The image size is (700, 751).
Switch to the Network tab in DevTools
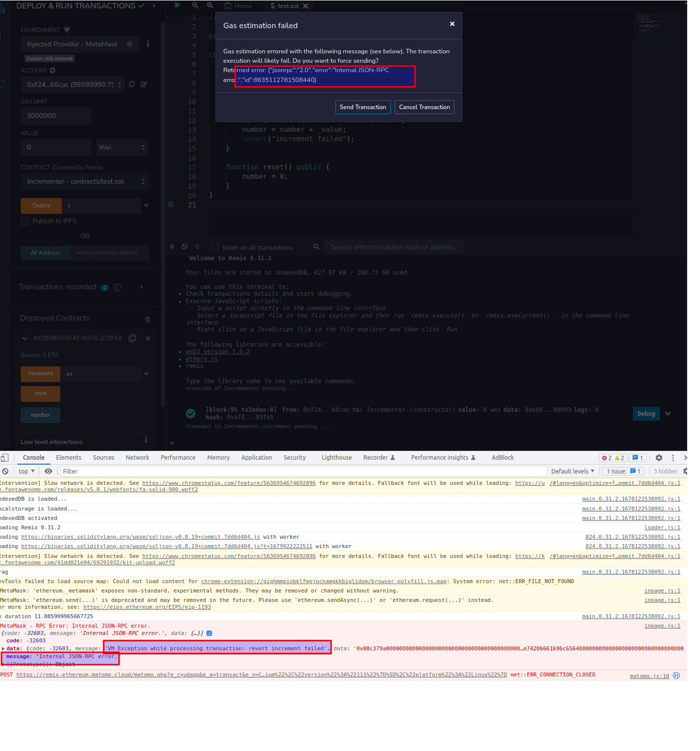coord(137,458)
